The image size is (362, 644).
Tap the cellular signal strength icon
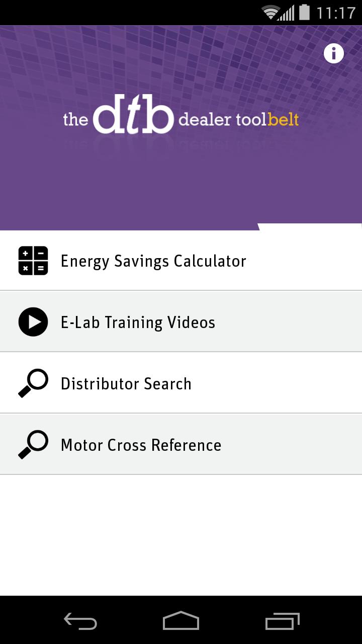click(287, 13)
